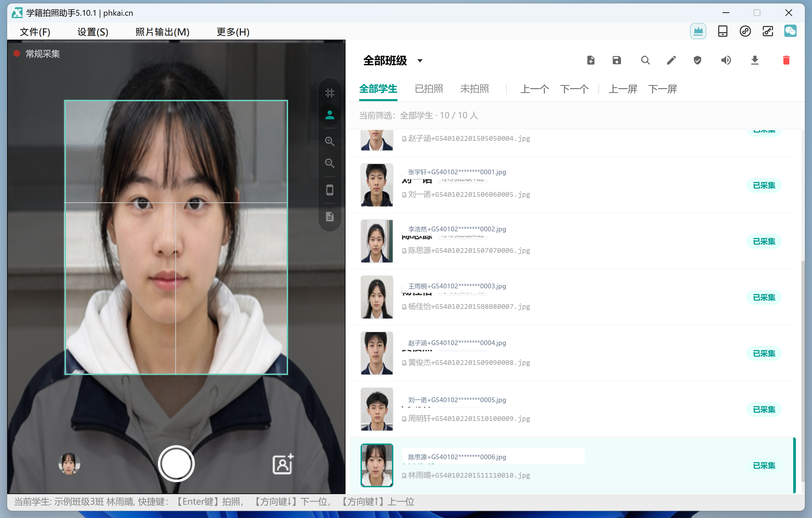
Task: Open the 设置(S) menu
Action: 93,32
